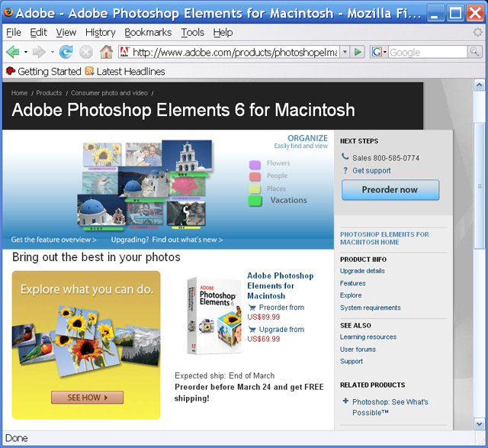Click the Getting Started bookmark icon
Image resolution: width=488 pixels, height=448 pixels.
11,71
